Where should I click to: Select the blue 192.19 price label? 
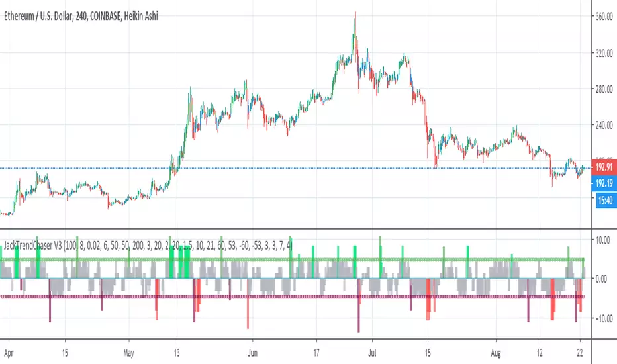(x=603, y=183)
